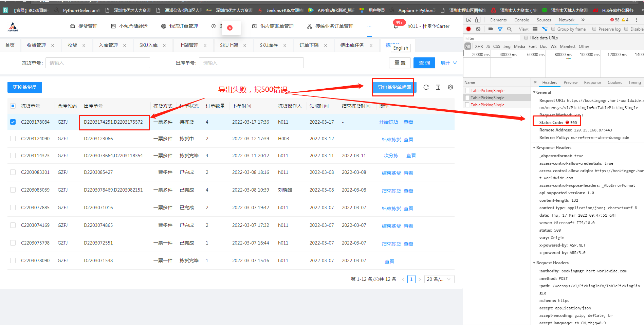Enable Preserve log checkbox

coord(594,29)
